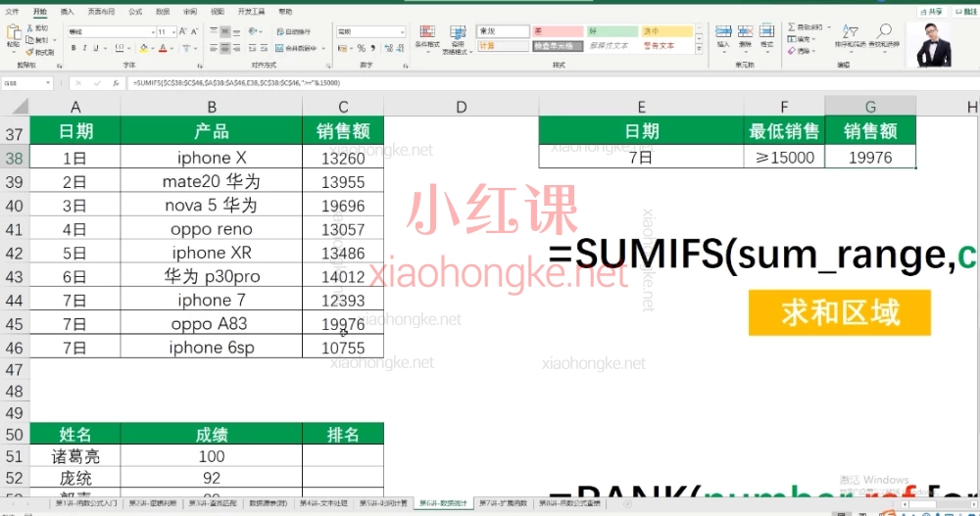Click the decrease decimal icon
This screenshot has height=516, width=980.
click(x=401, y=48)
